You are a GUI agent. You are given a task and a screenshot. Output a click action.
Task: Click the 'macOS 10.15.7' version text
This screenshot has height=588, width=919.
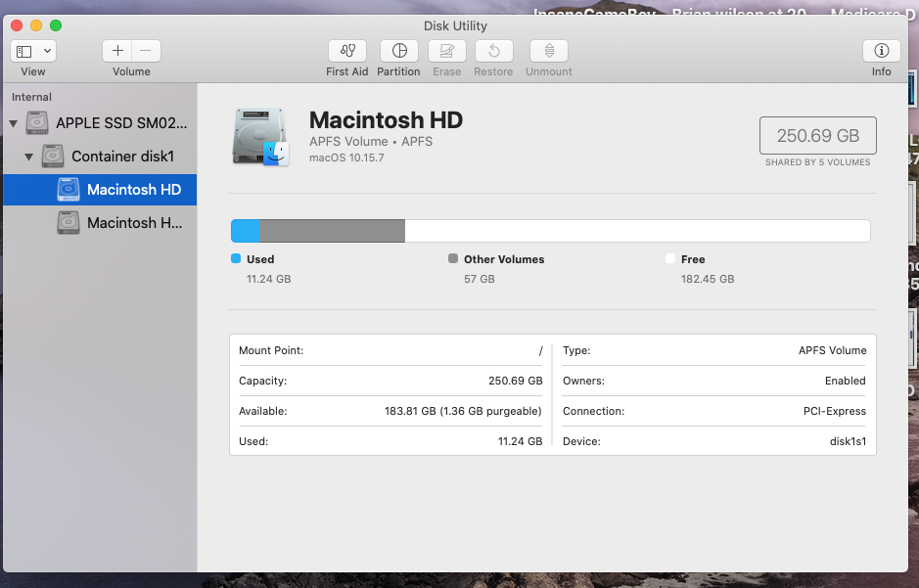tap(347, 158)
